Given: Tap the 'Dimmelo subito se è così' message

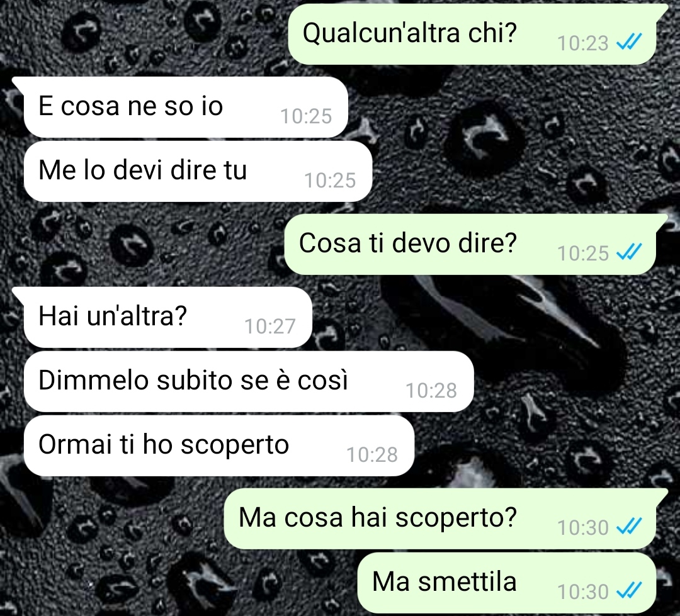Looking at the screenshot, I should [249, 381].
